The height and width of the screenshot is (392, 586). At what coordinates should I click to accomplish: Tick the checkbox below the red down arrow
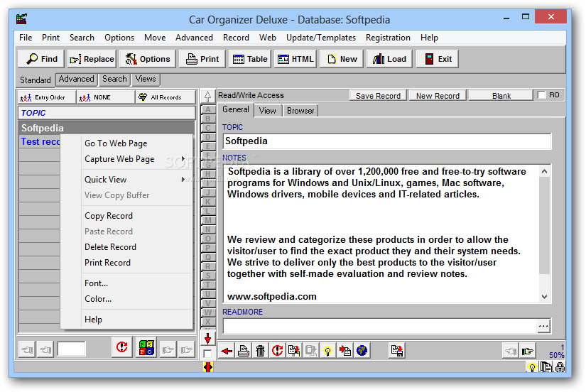coord(207,354)
